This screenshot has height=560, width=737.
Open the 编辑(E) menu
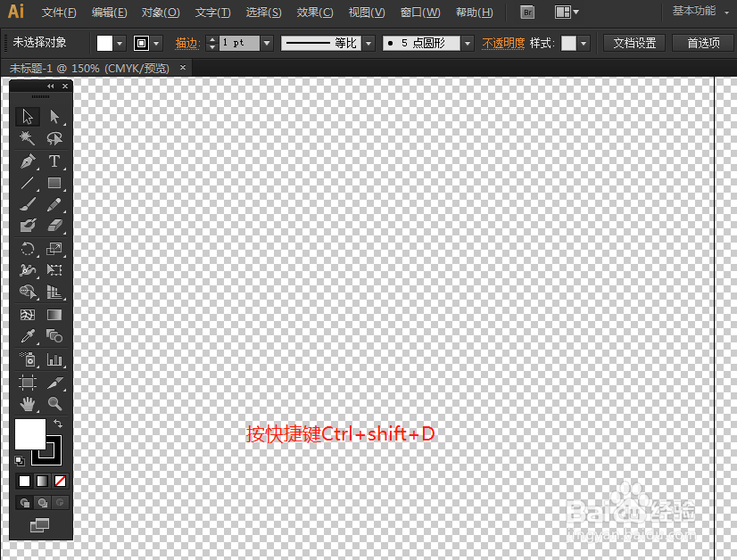click(x=109, y=12)
